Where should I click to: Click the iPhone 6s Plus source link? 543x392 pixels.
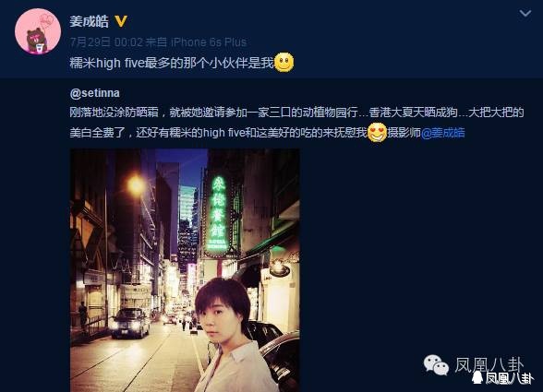[209, 42]
